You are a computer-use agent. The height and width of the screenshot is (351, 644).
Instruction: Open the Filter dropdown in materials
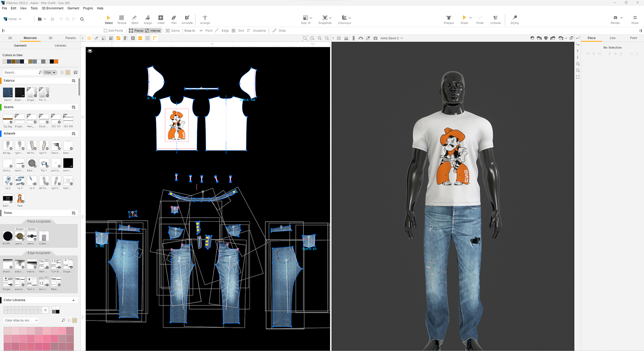[x=50, y=73]
